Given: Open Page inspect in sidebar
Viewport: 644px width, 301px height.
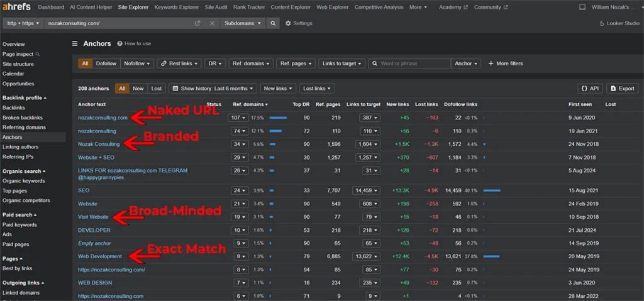Looking at the screenshot, I should click(x=21, y=54).
